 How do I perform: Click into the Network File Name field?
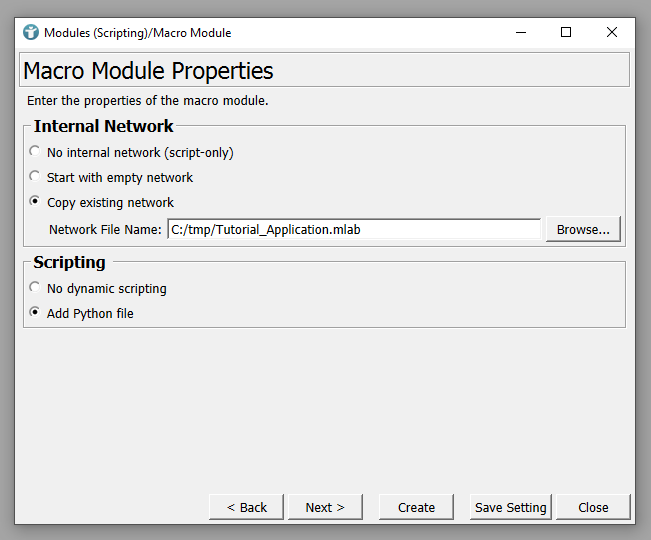(353, 229)
